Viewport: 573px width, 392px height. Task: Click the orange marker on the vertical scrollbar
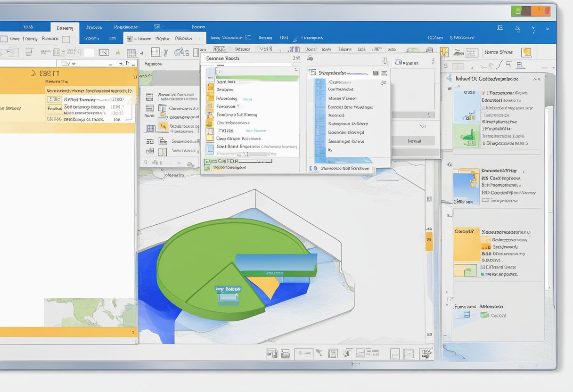coord(429,241)
